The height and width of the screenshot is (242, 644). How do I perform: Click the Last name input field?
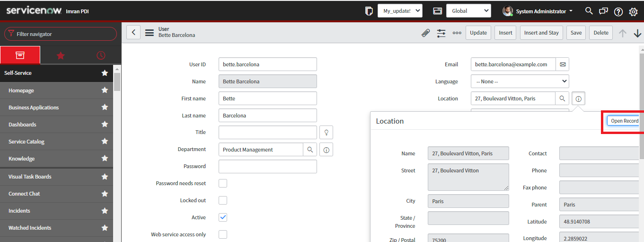268,116
